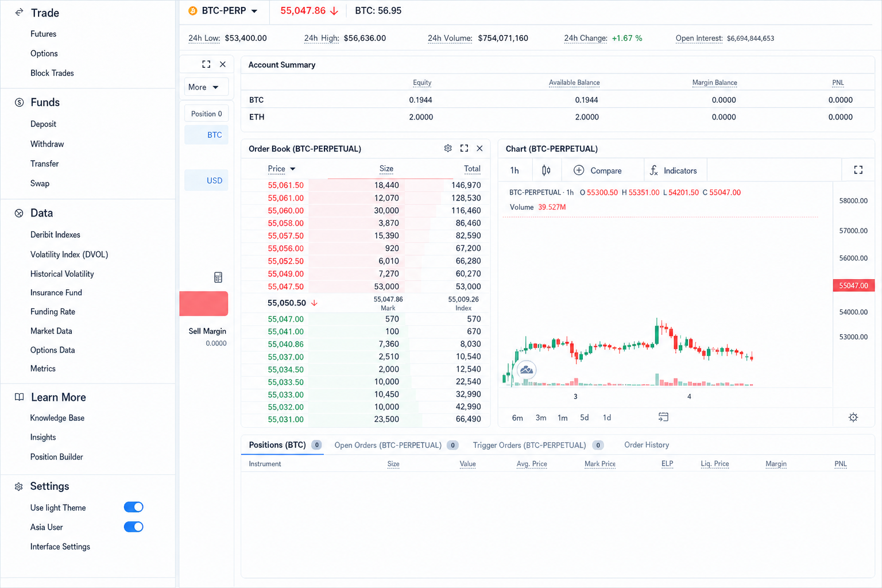
Task: Open Interface Settings
Action: click(x=60, y=547)
